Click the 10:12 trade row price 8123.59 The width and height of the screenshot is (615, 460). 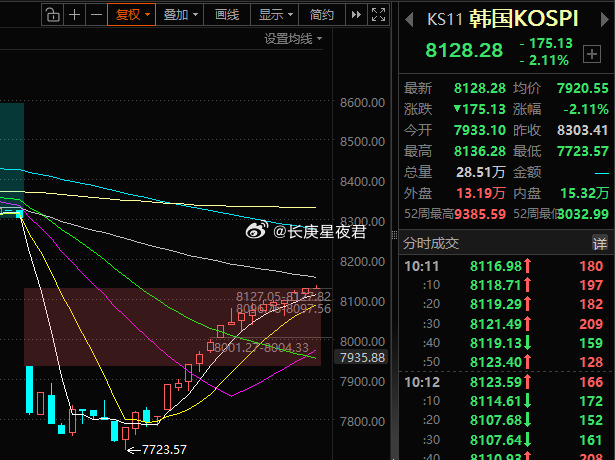(x=496, y=382)
